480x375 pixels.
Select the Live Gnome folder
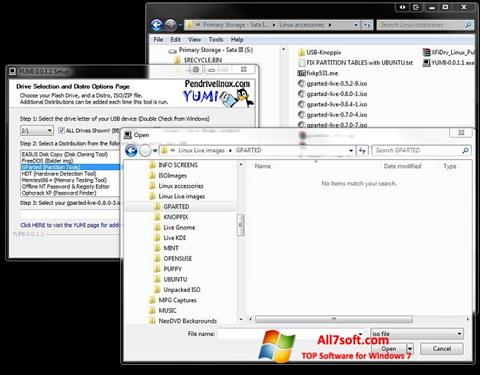[175, 227]
